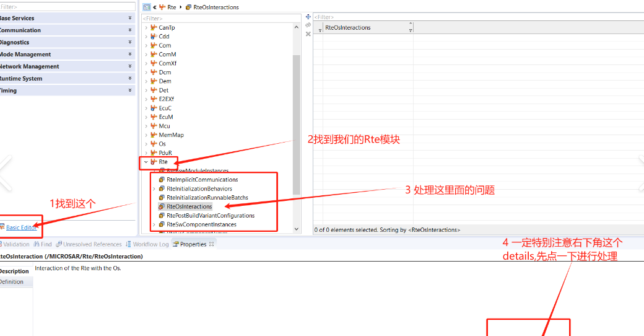This screenshot has width=644, height=336.
Task: Click the module tree vertical scrollbar thumb
Action: click(x=297, y=125)
